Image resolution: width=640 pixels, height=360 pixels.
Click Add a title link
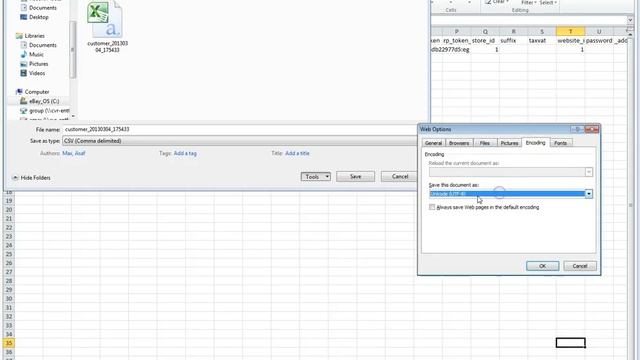click(297, 153)
